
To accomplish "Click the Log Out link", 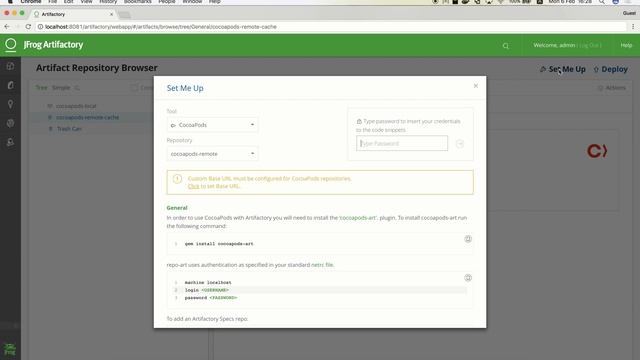I will pyautogui.click(x=590, y=45).
